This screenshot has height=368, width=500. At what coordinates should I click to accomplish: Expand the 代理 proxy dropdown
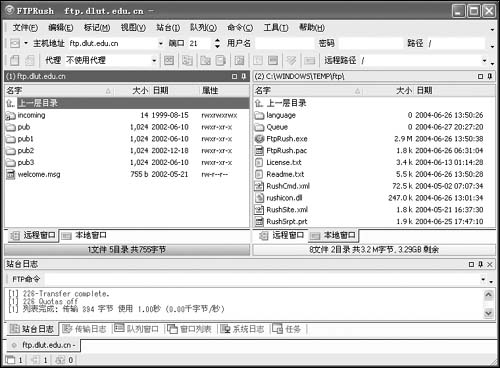(x=154, y=60)
